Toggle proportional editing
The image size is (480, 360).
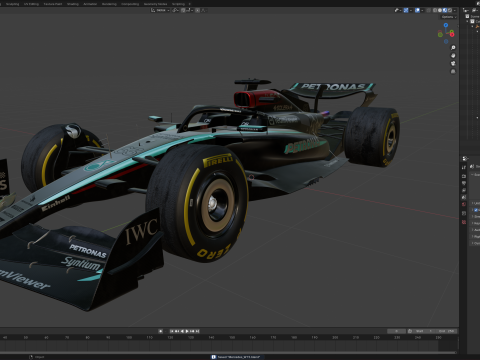pyautogui.click(x=198, y=10)
